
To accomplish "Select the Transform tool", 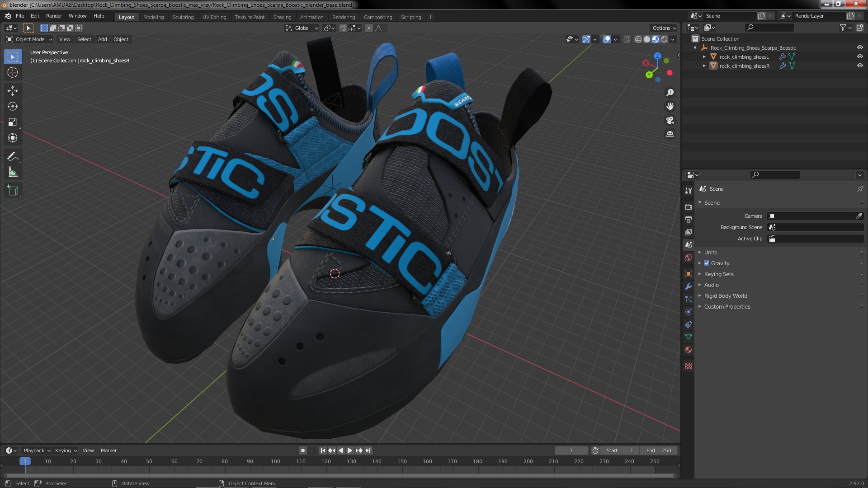I will click(13, 138).
